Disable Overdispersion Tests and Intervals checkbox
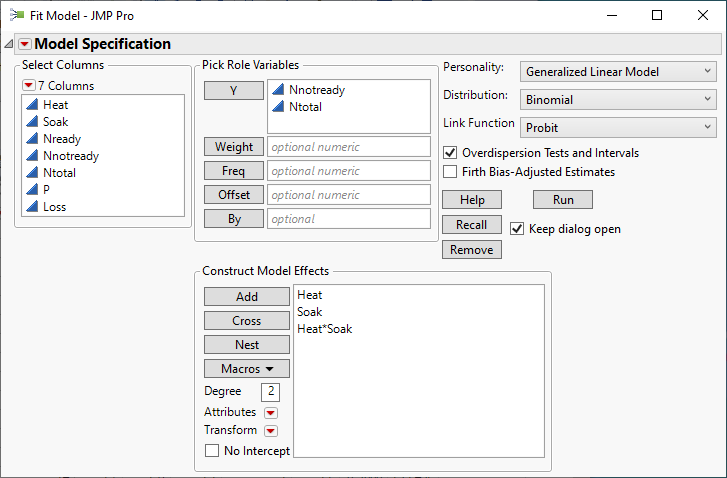Image resolution: width=727 pixels, height=478 pixels. coord(450,153)
